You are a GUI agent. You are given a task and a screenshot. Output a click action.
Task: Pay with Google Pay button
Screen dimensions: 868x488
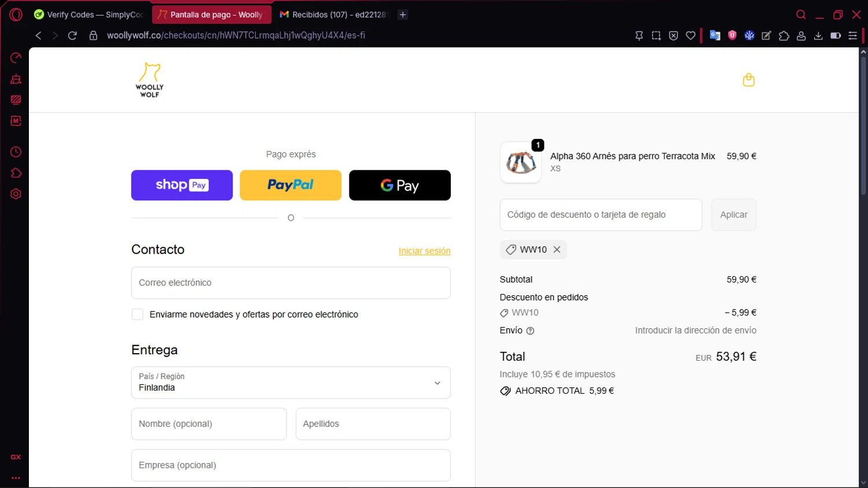[400, 185]
